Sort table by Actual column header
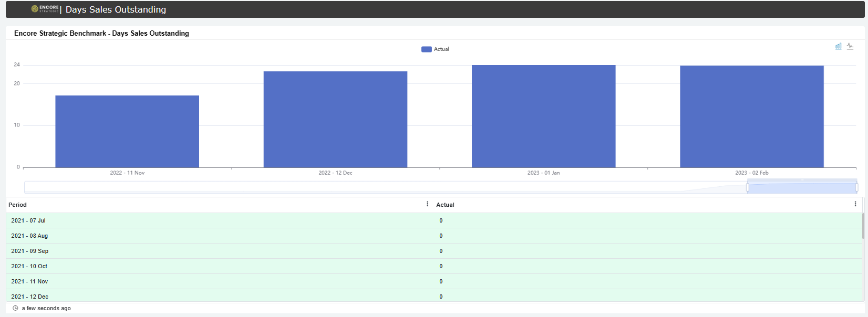The image size is (868, 317). (x=445, y=205)
